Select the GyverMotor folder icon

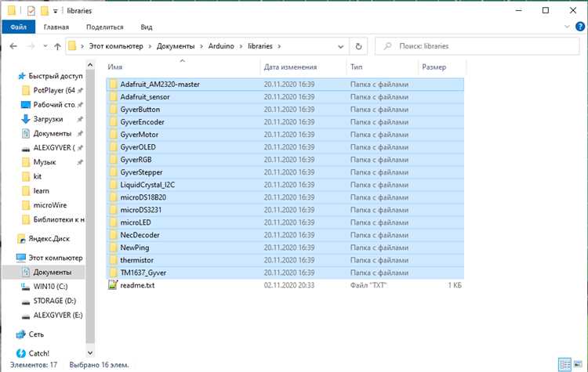pos(113,135)
